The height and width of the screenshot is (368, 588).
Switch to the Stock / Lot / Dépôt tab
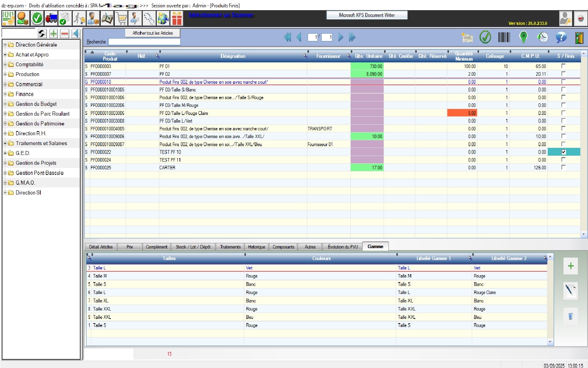(x=193, y=247)
